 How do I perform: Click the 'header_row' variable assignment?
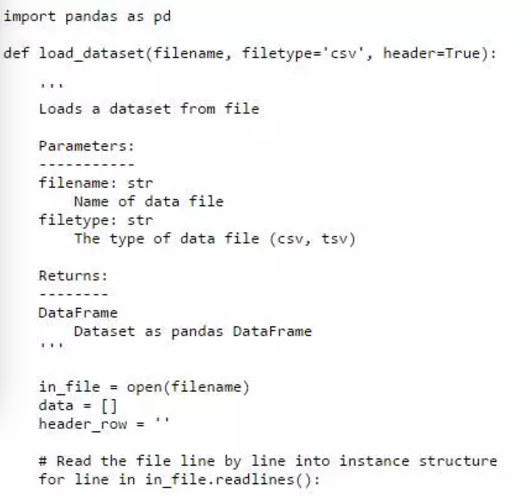point(104,424)
